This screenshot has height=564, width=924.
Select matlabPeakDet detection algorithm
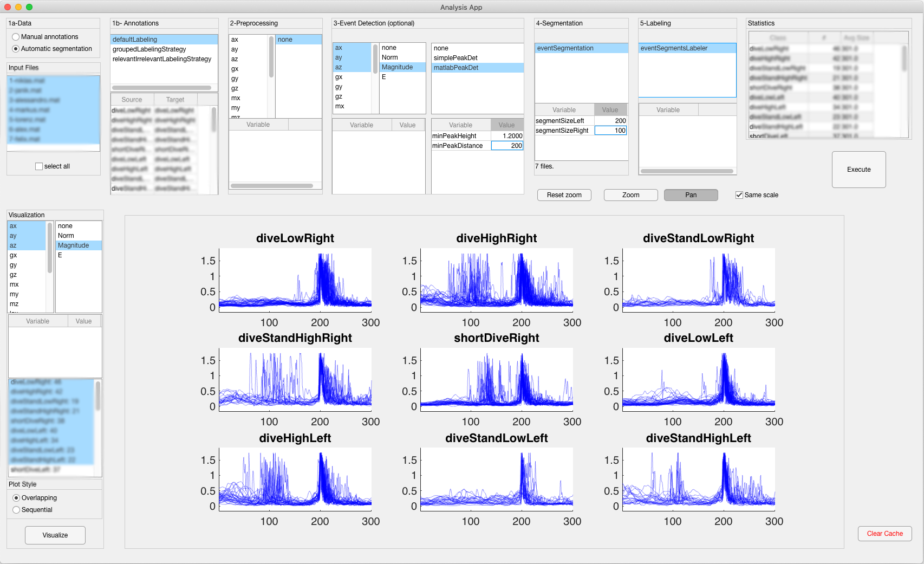(x=477, y=68)
